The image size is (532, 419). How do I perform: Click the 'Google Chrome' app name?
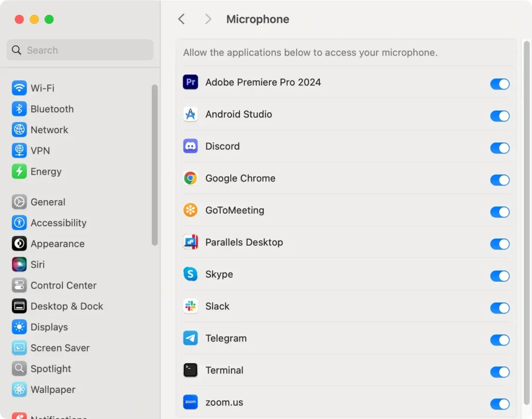[x=240, y=178]
